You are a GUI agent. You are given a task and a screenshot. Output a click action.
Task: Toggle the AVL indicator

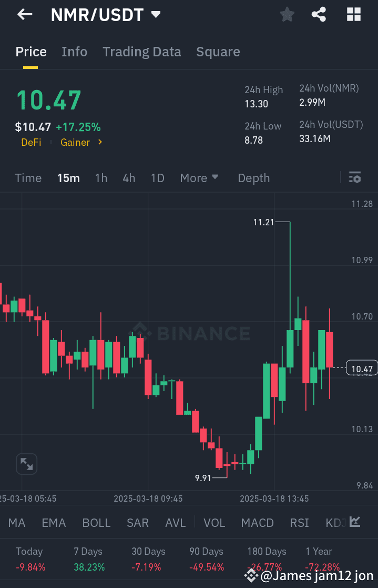(x=175, y=523)
